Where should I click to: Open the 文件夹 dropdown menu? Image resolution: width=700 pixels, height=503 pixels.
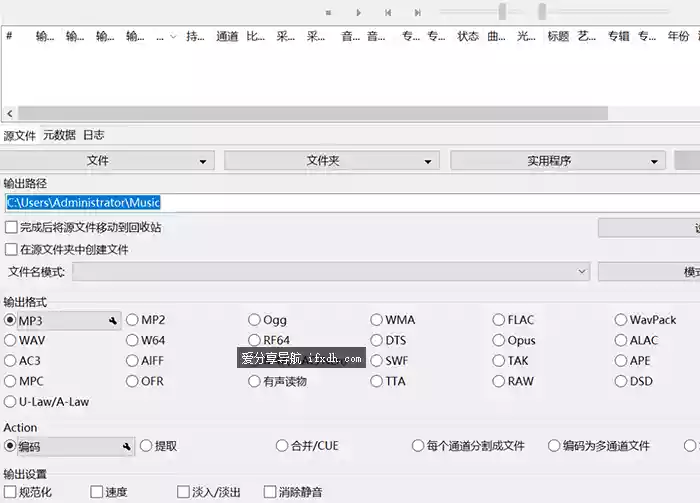coord(329,161)
